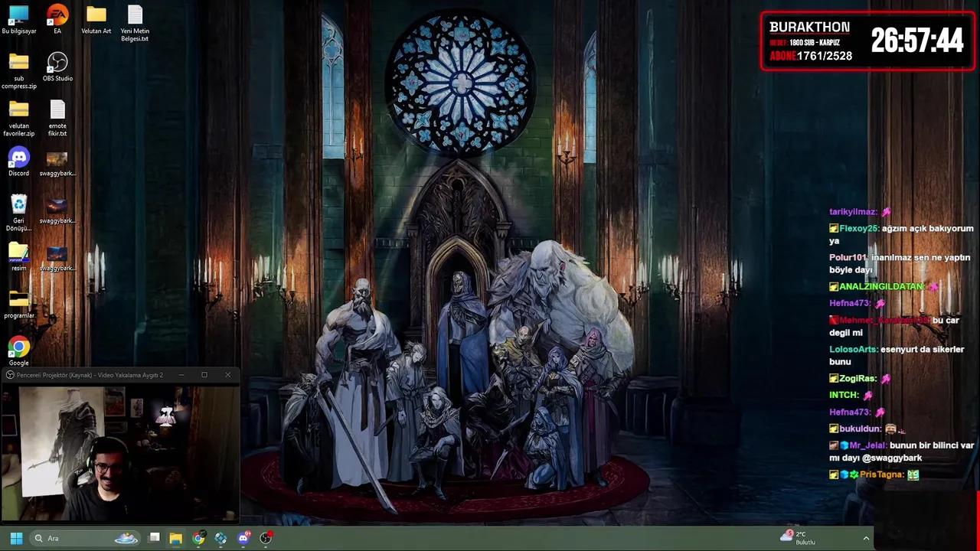980x551 pixels.
Task: Click the 26:57:44 countdown timer
Action: [917, 41]
